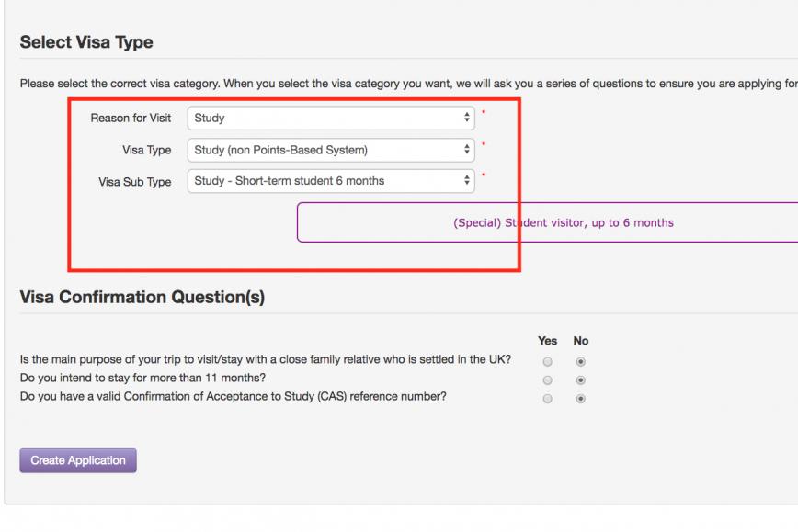Click the Visa Confirmation Question(s) heading

142,297
